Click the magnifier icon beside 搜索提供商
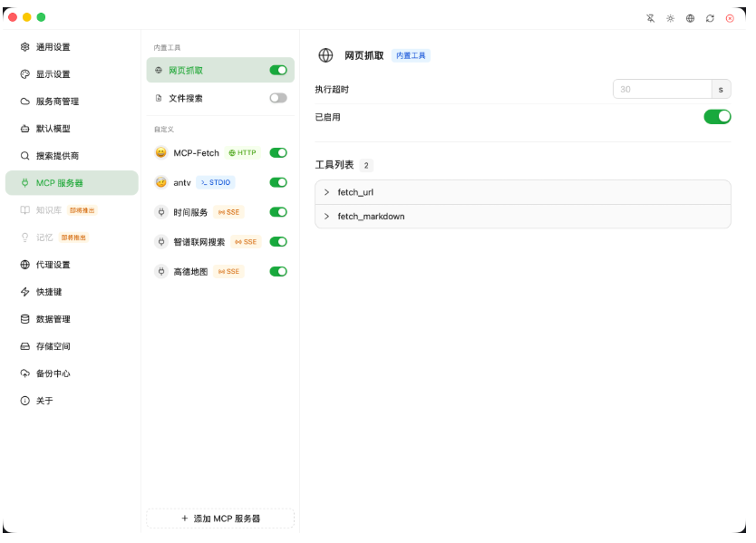Screen dimensions: 756x543 click(x=25, y=156)
